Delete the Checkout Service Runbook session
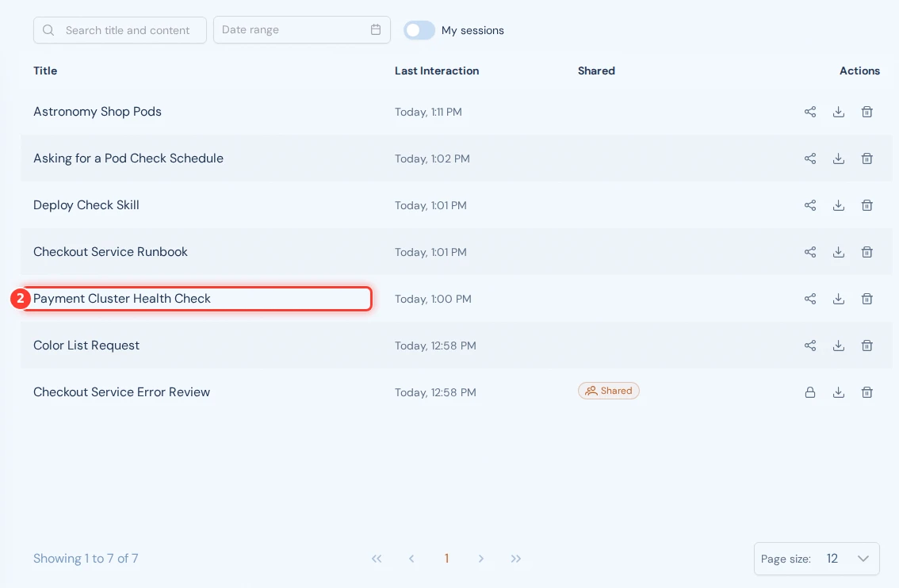899x588 pixels. (867, 252)
